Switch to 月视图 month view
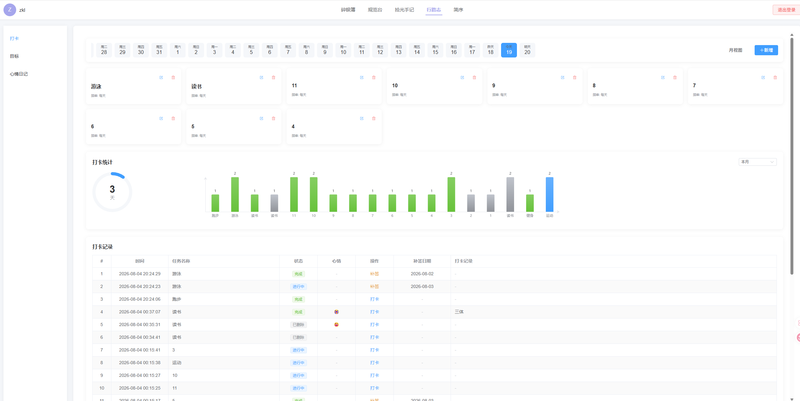Viewport: 800px width, 401px height. (736, 50)
